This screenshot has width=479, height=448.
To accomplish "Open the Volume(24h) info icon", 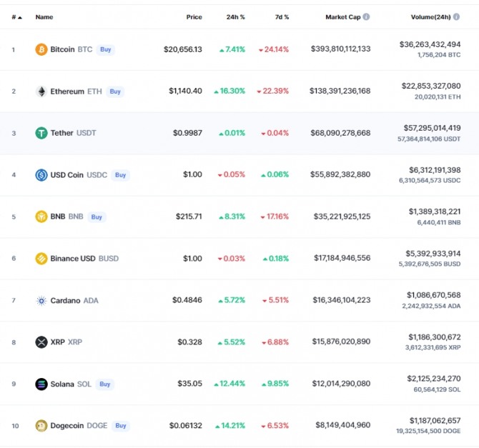I will tap(456, 17).
